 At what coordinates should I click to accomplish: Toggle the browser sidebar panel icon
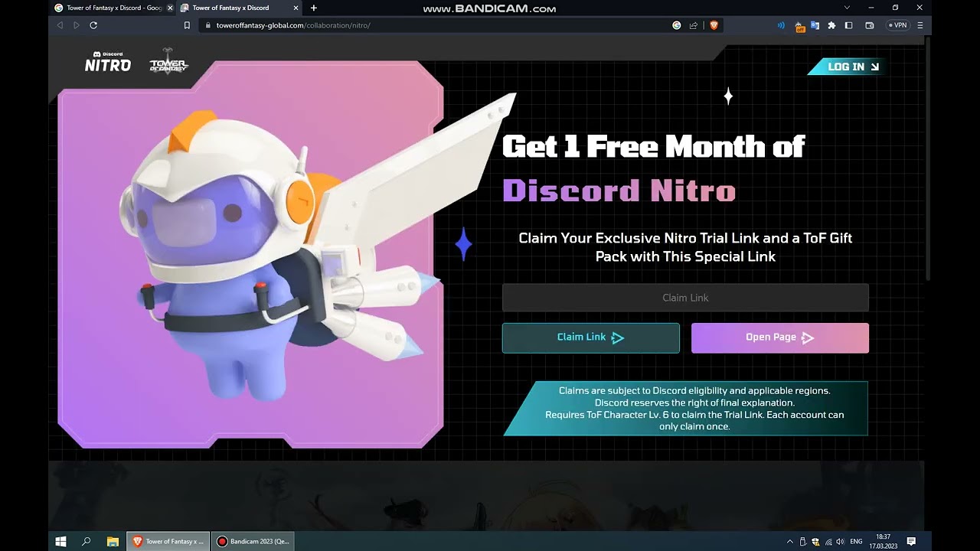[x=848, y=25]
